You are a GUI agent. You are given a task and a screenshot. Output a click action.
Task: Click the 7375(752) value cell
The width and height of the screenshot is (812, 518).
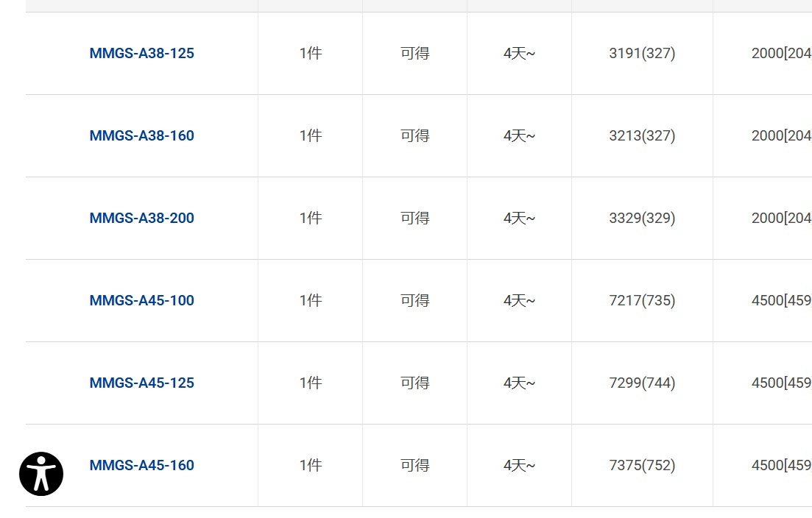point(642,465)
